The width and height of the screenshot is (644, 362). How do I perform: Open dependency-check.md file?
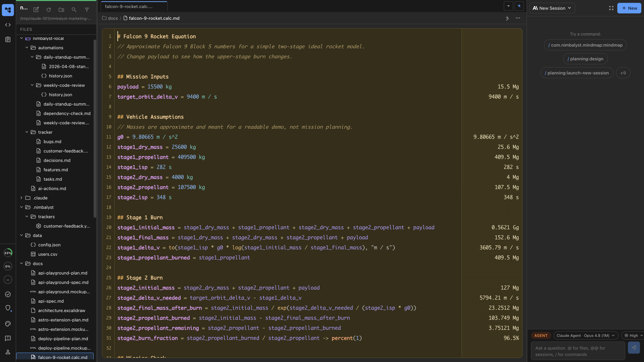[67, 113]
